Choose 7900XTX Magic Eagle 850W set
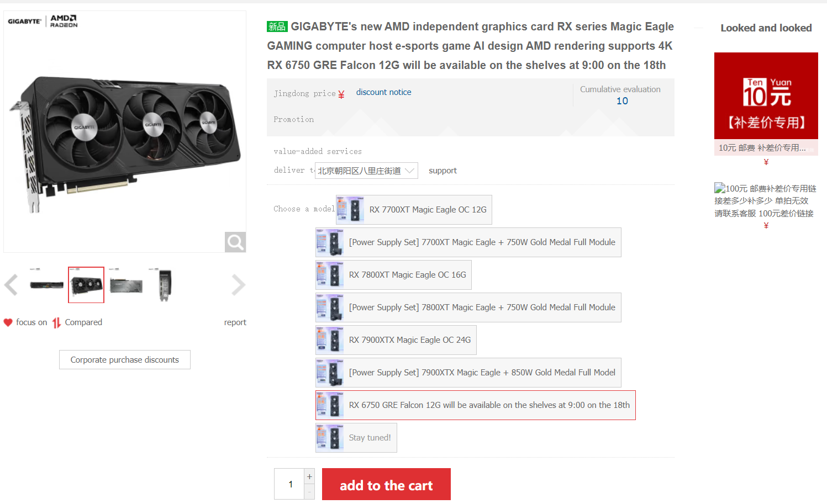The image size is (827, 504). (x=468, y=373)
